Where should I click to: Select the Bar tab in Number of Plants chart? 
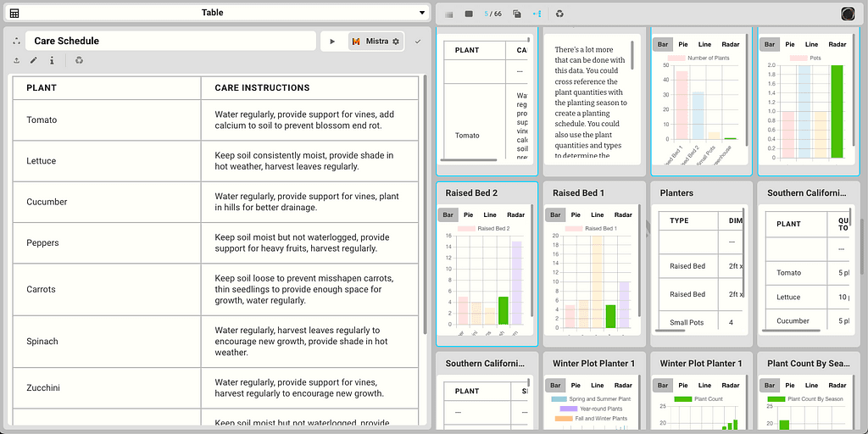pos(662,44)
